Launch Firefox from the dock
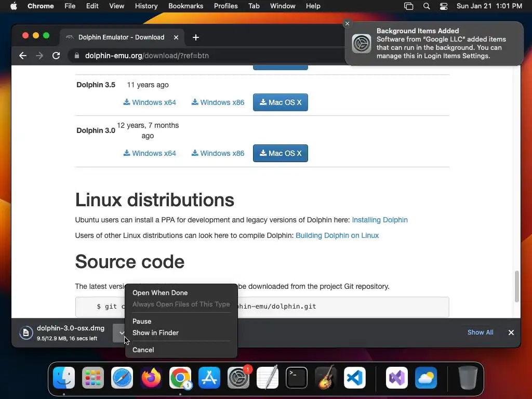 pyautogui.click(x=151, y=378)
